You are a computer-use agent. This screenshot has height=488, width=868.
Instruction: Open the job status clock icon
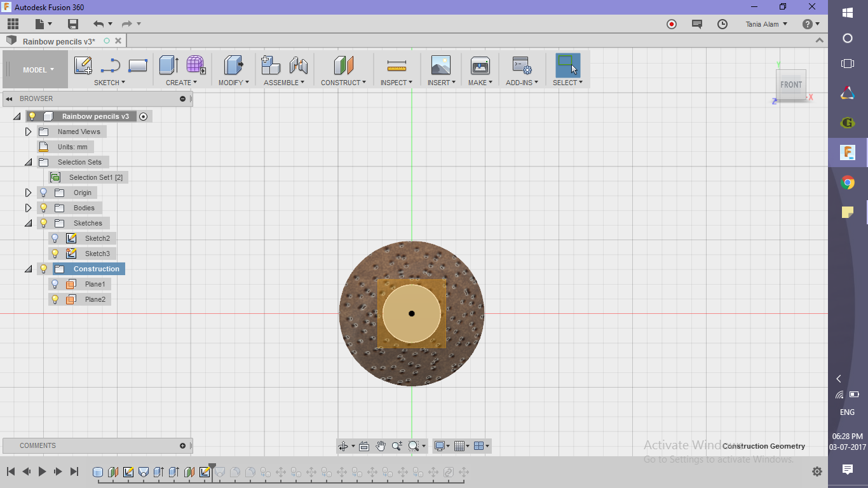(722, 24)
